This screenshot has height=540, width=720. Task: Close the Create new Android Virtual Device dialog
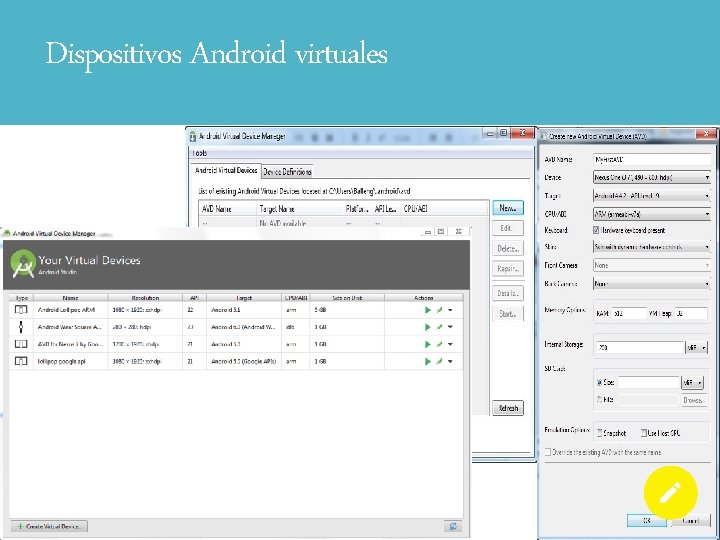point(706,134)
